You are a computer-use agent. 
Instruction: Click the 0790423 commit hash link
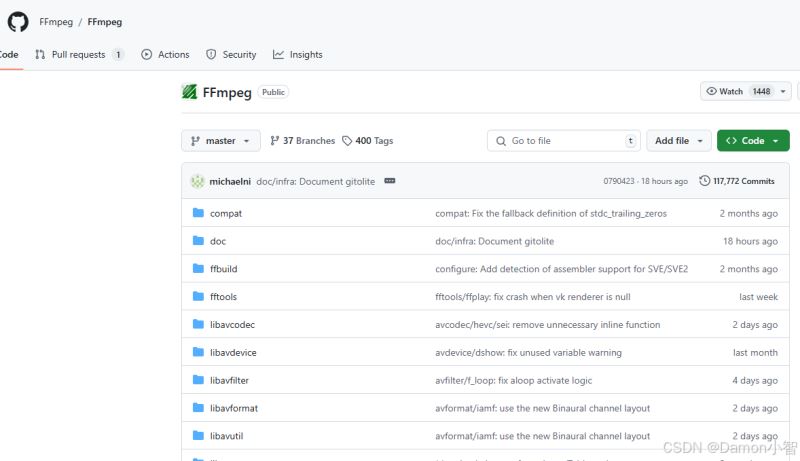click(x=618, y=181)
